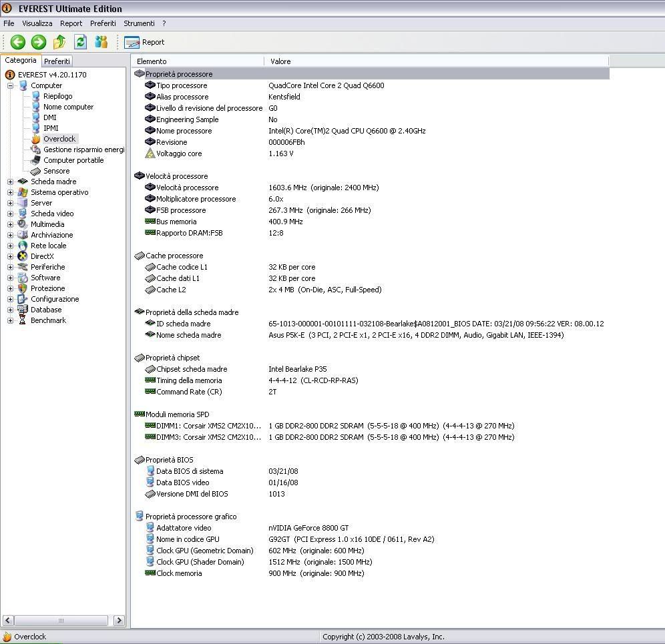This screenshot has width=665, height=644.
Task: Expand the Software tree node
Action: (10, 278)
